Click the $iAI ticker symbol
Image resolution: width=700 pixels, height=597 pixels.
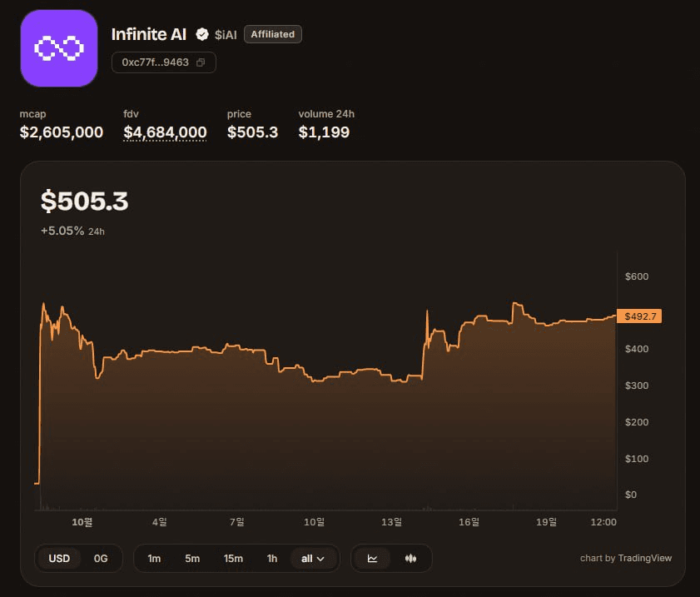click(x=226, y=35)
